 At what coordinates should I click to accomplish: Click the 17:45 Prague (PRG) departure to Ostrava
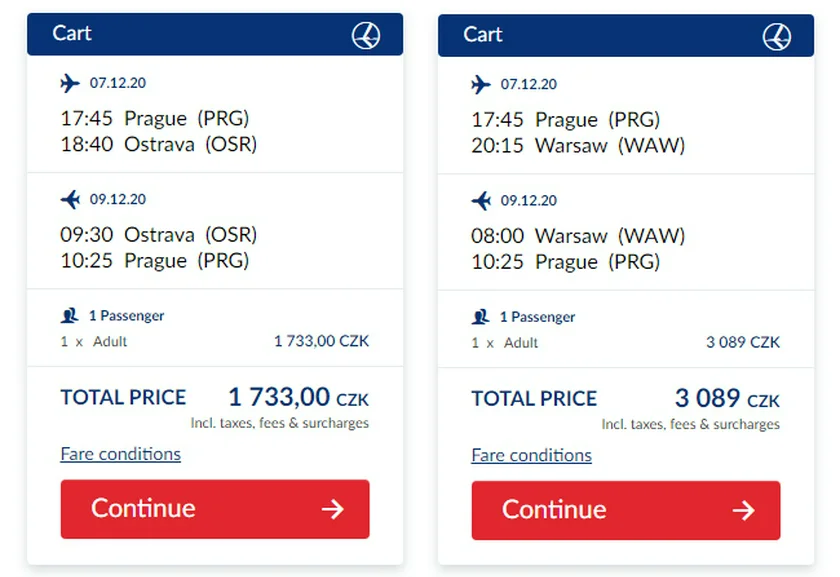[x=155, y=118]
